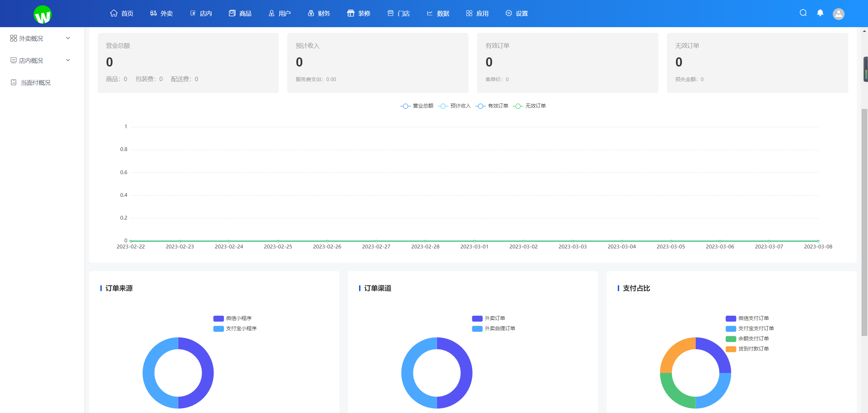868x413 pixels.
Task: Click the home icon beside 首页
Action: point(114,13)
